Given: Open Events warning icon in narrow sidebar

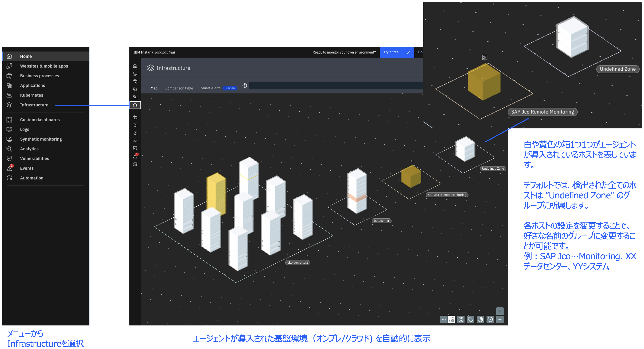Looking at the screenshot, I should click(x=135, y=156).
